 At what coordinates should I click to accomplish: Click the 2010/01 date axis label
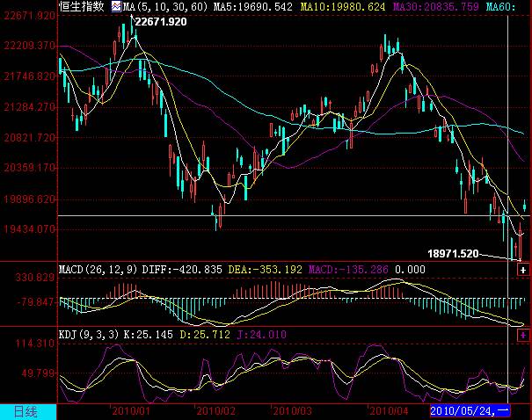pyautogui.click(x=131, y=411)
